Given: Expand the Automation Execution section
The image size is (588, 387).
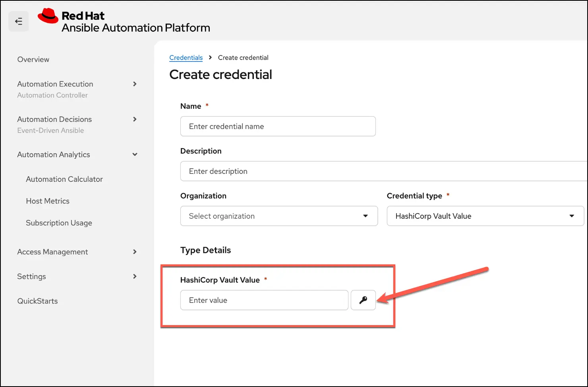Looking at the screenshot, I should (x=135, y=84).
